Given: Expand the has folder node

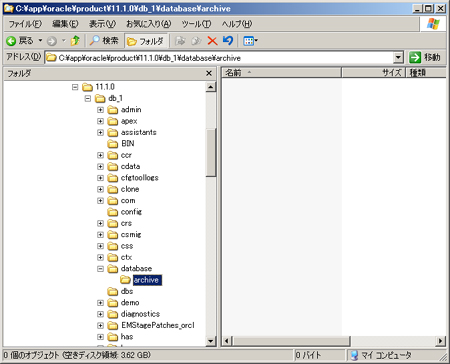Looking at the screenshot, I should point(100,336).
